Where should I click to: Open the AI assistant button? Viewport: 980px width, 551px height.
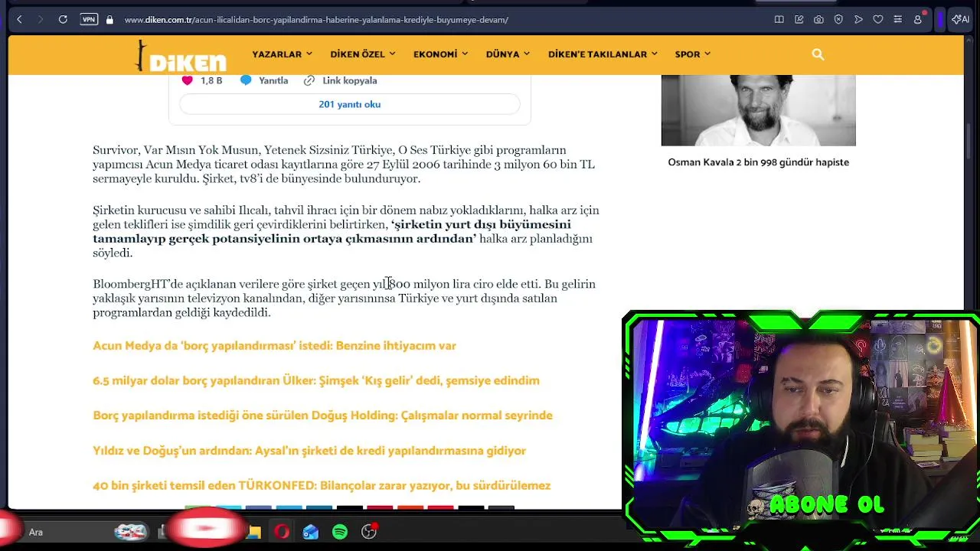(x=960, y=19)
